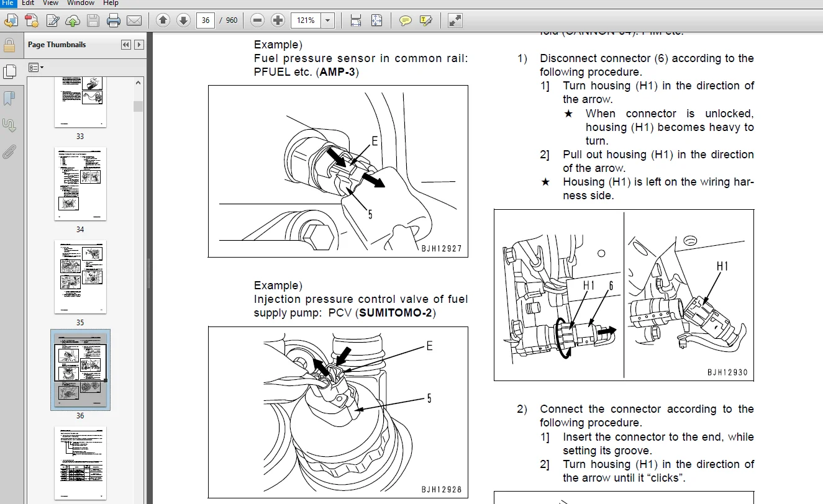The width and height of the screenshot is (823, 504).
Task: Click the page number field showing 36
Action: point(206,20)
